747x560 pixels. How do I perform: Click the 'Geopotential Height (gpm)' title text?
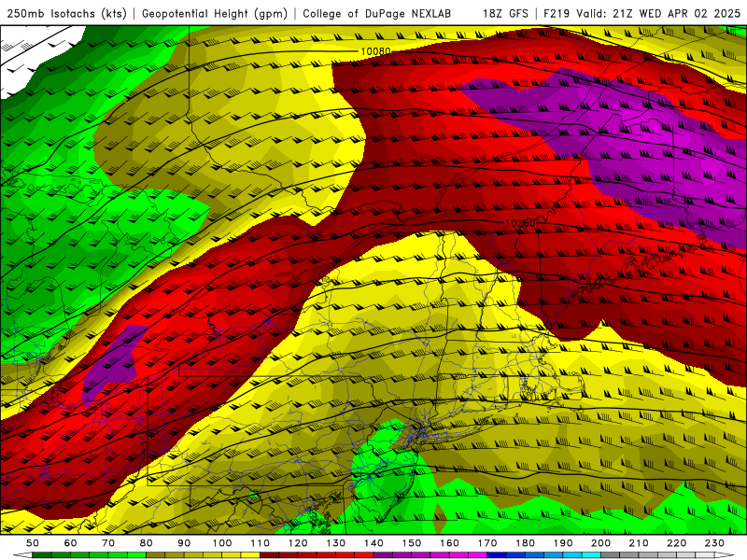point(215,13)
